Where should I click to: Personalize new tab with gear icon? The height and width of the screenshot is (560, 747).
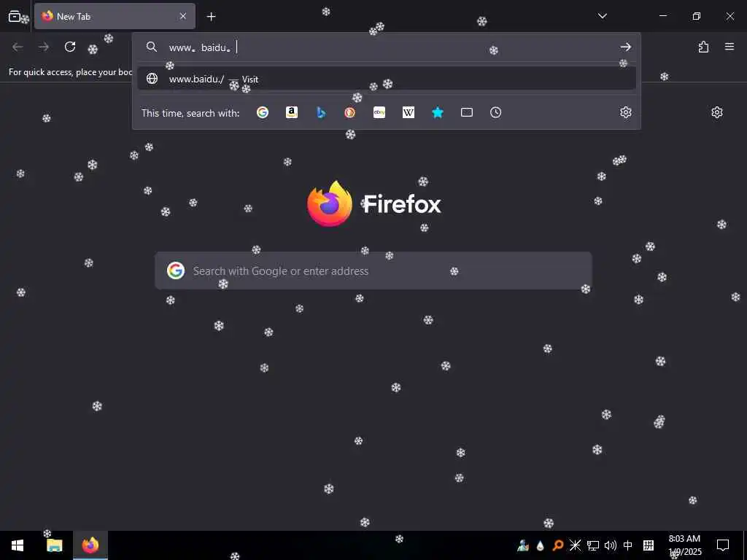point(717,112)
